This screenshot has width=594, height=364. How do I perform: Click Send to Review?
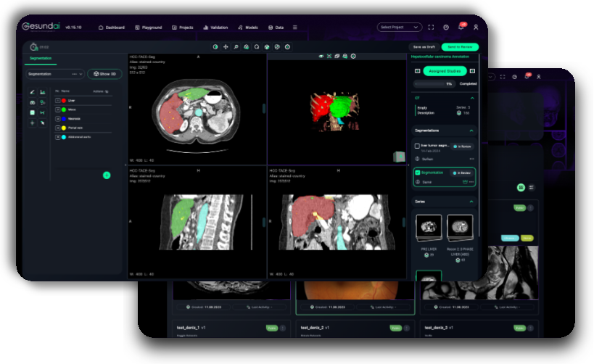click(x=460, y=47)
